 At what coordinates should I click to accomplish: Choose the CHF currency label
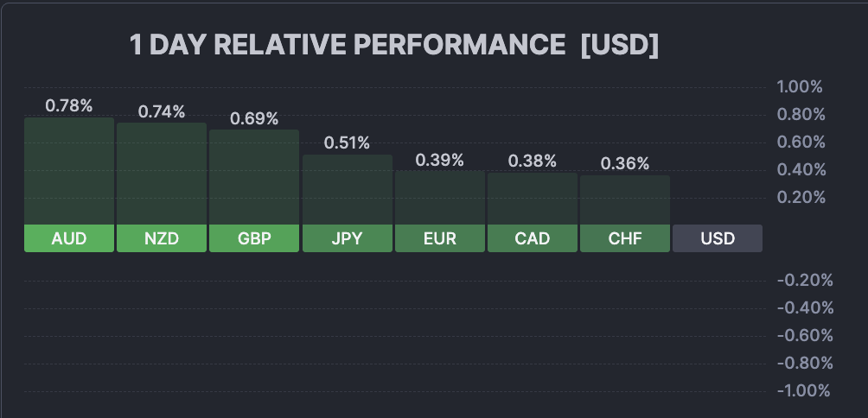click(x=624, y=238)
